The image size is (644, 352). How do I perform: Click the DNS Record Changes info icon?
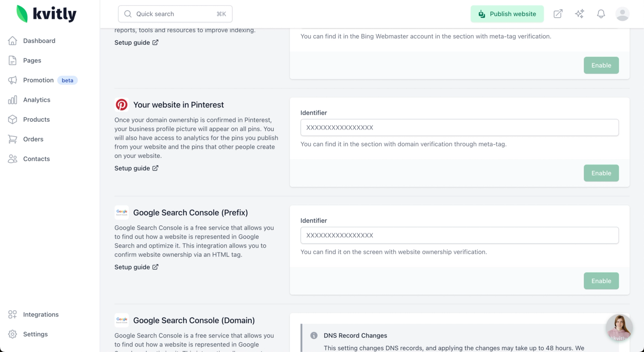coord(314,336)
